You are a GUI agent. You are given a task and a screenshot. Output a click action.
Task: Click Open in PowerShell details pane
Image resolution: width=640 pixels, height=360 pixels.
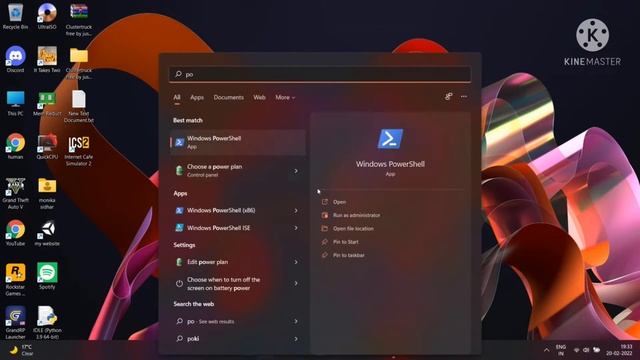(339, 202)
